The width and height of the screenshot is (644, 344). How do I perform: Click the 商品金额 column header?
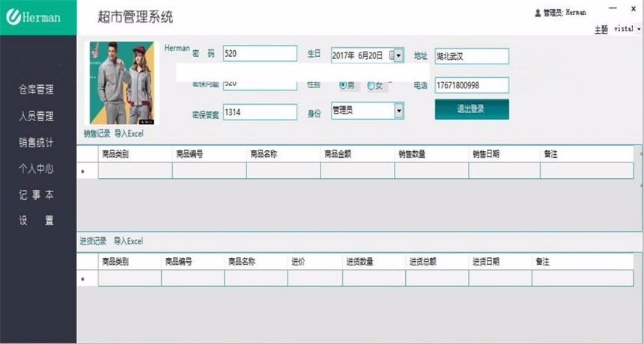click(357, 154)
